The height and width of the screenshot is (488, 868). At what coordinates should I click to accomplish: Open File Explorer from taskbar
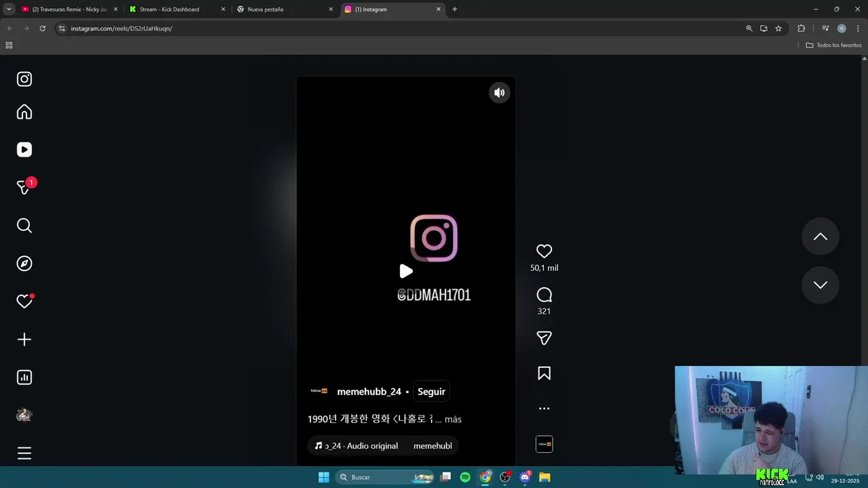pyautogui.click(x=545, y=477)
